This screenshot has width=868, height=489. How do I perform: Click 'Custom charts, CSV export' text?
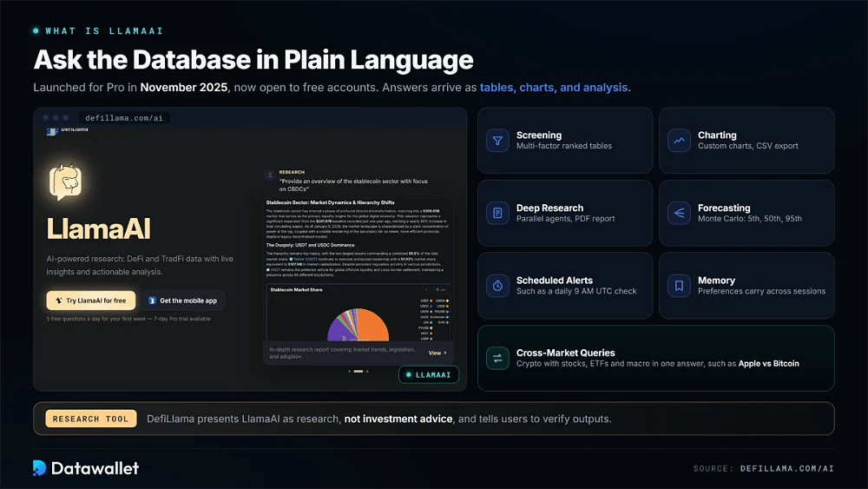coord(748,146)
